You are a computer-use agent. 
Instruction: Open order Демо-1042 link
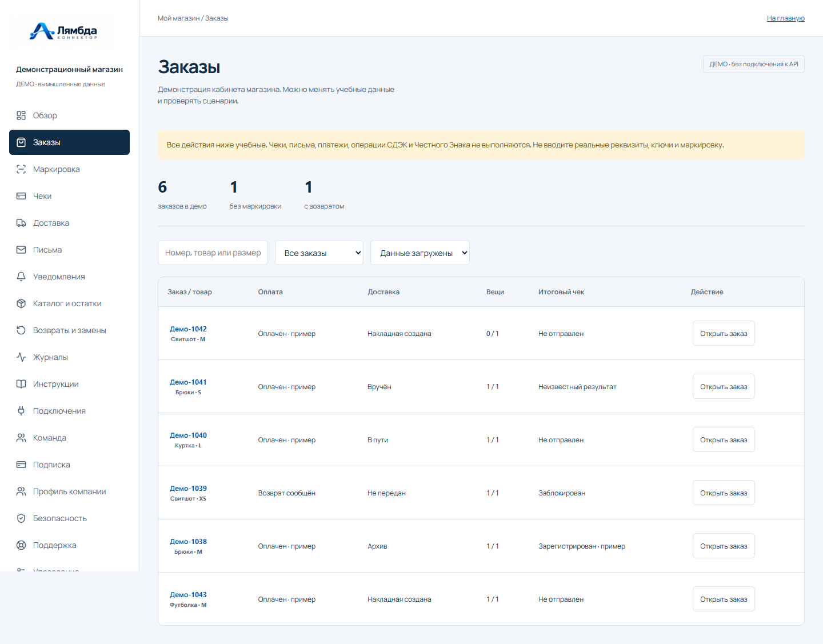(x=188, y=329)
